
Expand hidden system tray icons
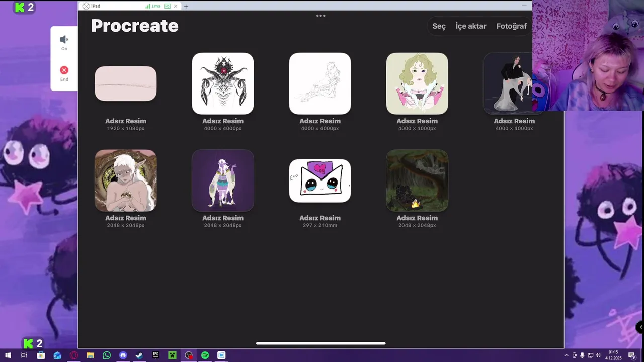point(567,355)
